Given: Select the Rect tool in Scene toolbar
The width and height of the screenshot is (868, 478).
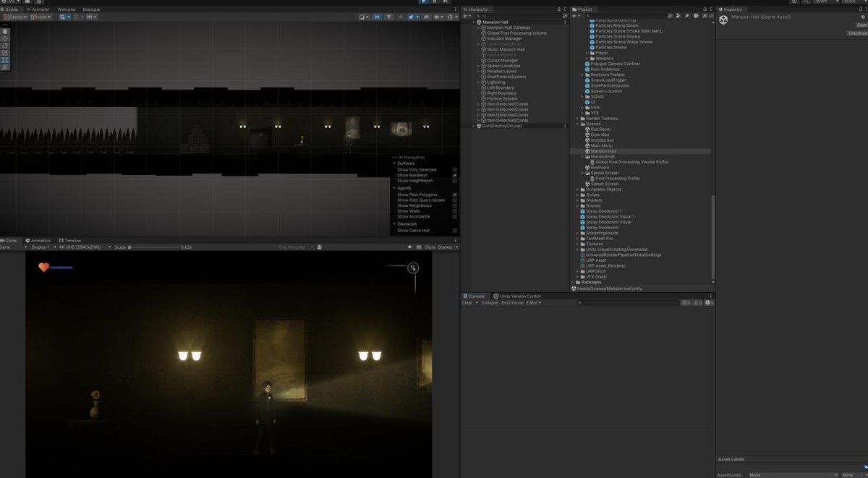Looking at the screenshot, I should coord(6,60).
